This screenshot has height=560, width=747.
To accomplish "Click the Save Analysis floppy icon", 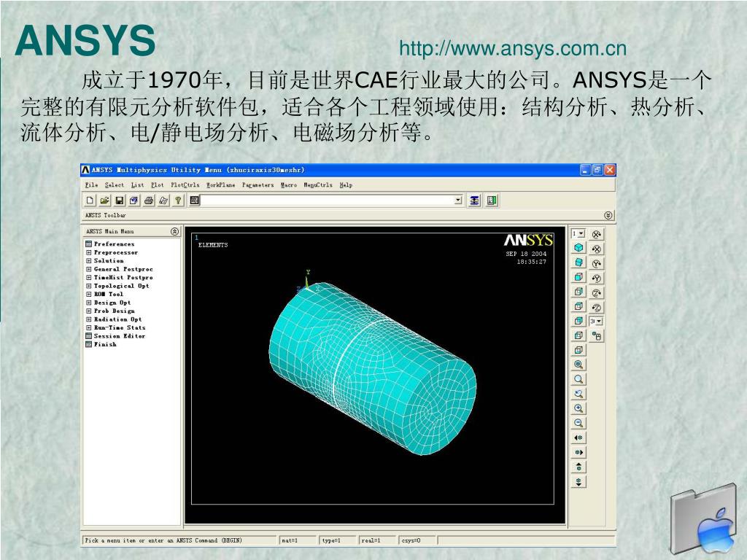I will [x=119, y=201].
